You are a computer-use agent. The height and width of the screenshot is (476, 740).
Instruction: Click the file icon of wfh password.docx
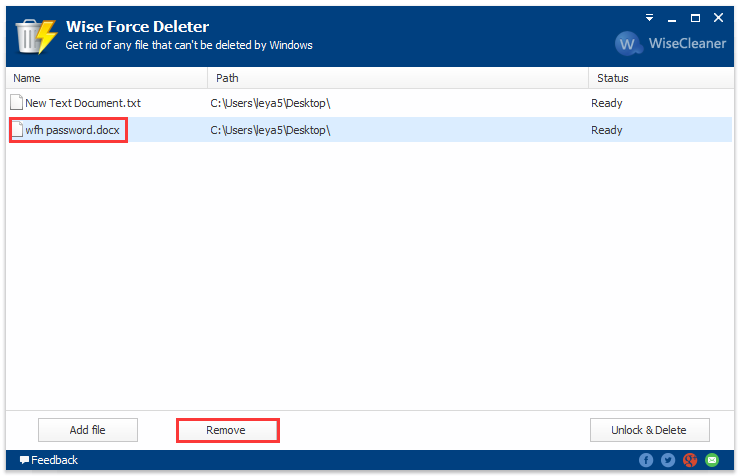[17, 129]
